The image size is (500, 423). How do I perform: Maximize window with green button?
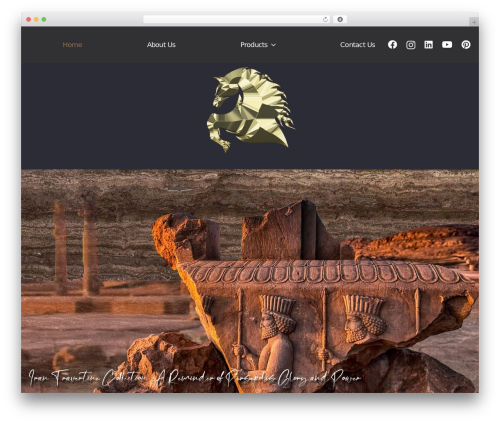(x=44, y=19)
